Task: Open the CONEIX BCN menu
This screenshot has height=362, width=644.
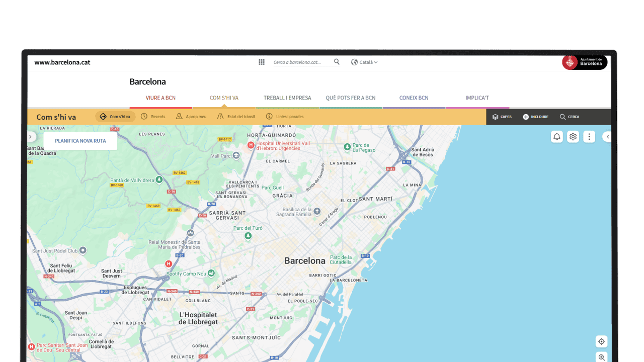Action: [414, 98]
